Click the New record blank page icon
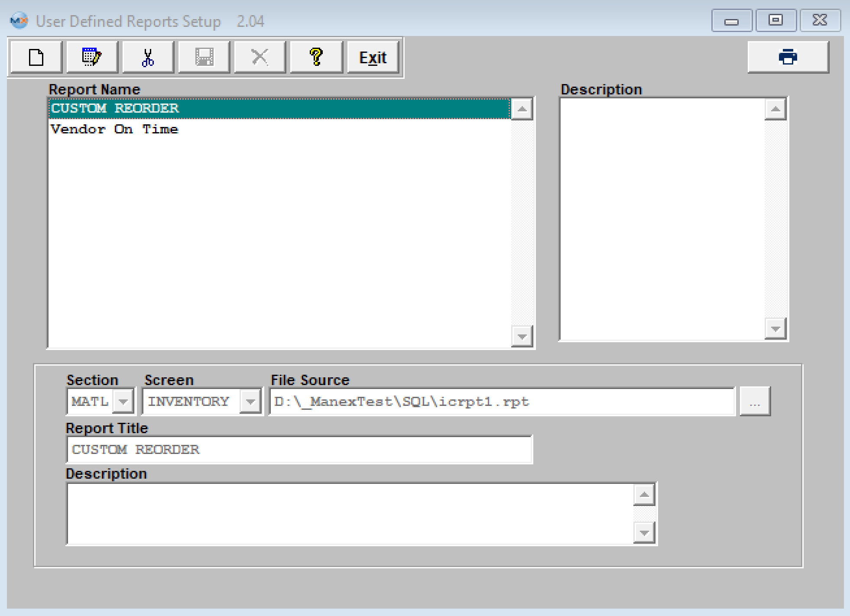Image resolution: width=850 pixels, height=616 pixels. (36, 57)
